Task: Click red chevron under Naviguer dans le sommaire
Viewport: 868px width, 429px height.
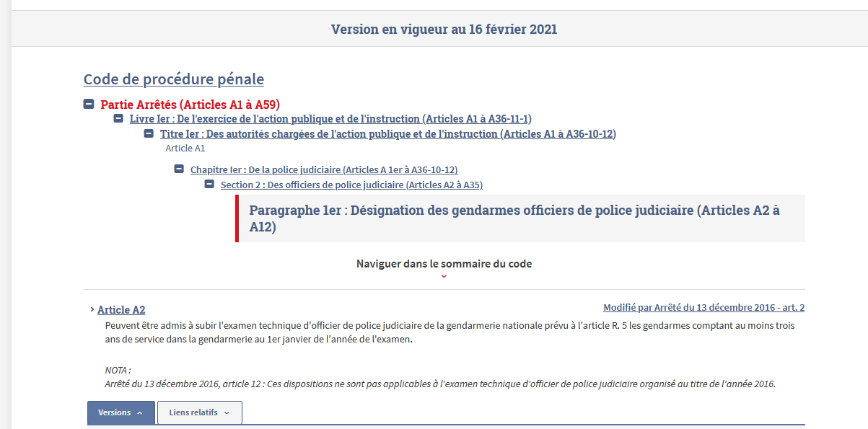Action: (x=444, y=276)
